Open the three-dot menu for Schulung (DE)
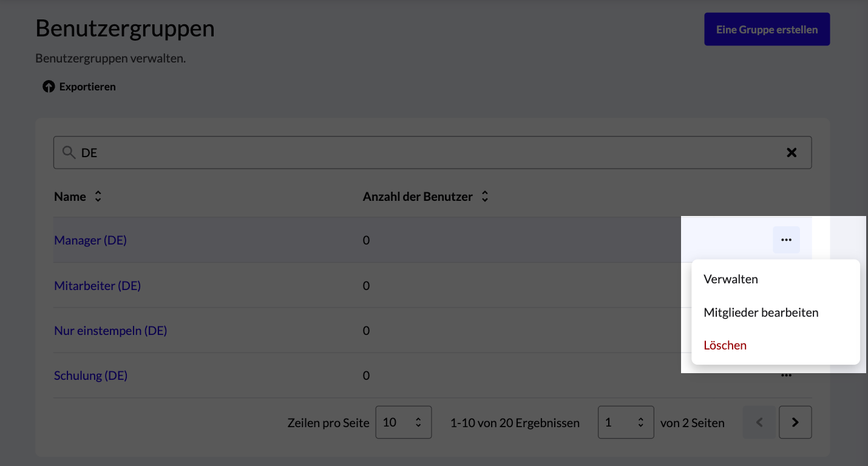The width and height of the screenshot is (868, 466). (786, 376)
